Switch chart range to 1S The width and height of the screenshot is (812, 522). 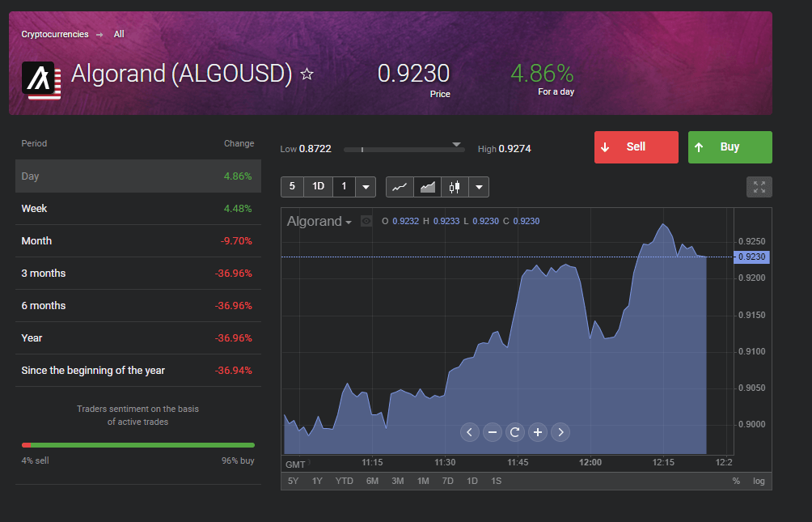point(496,481)
